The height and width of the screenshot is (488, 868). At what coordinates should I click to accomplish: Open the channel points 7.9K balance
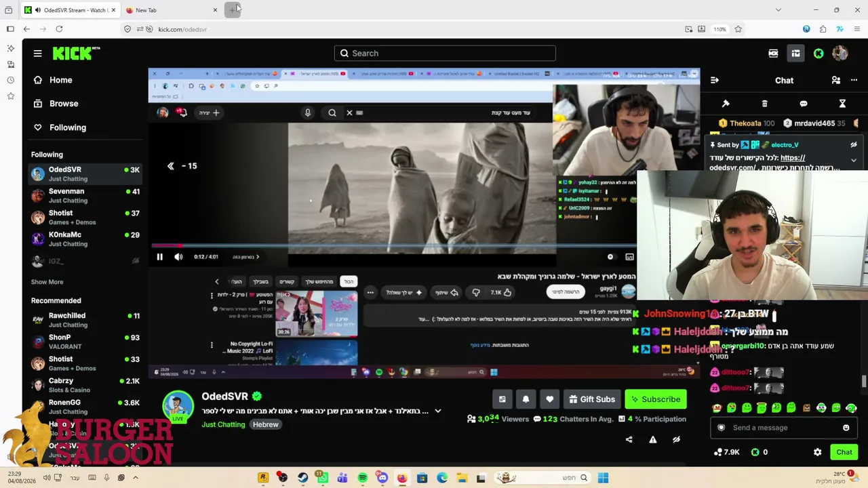[727, 452]
